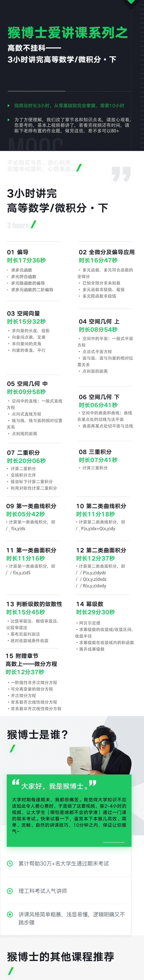Click the green chevron at top right
144x980 pixels.
pos(132,2)
